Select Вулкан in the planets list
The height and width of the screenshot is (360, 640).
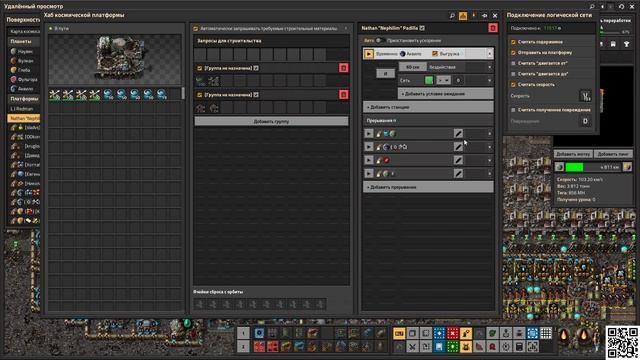pos(24,61)
